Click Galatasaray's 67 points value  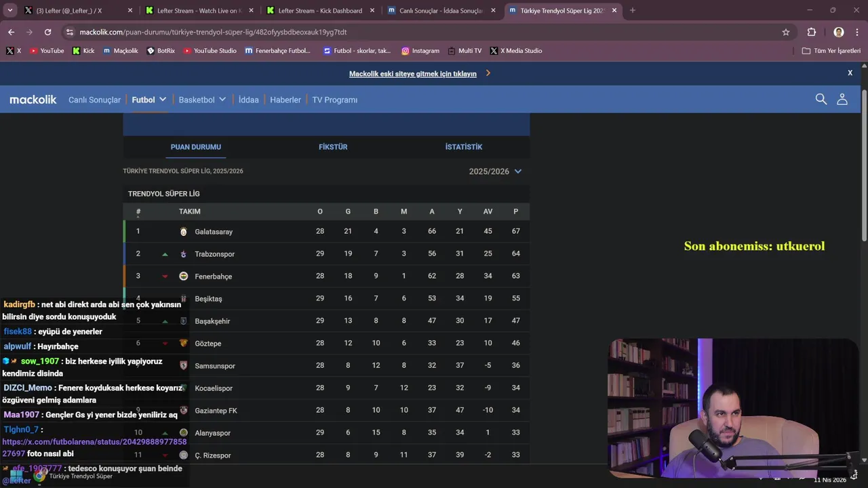click(515, 231)
